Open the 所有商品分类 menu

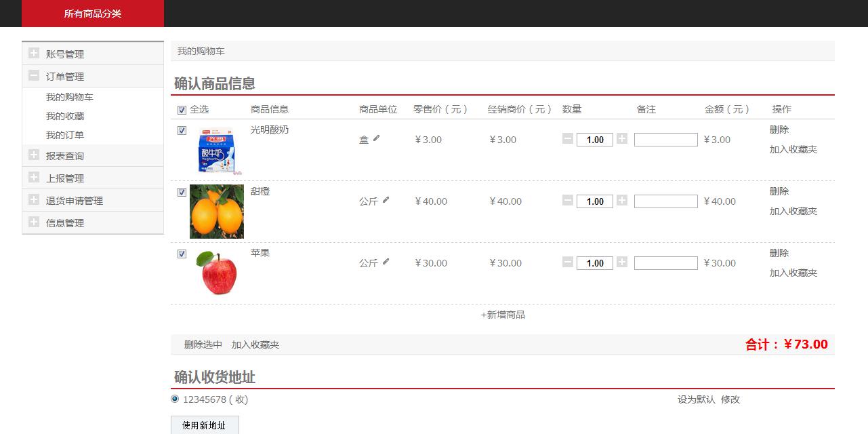tap(93, 14)
